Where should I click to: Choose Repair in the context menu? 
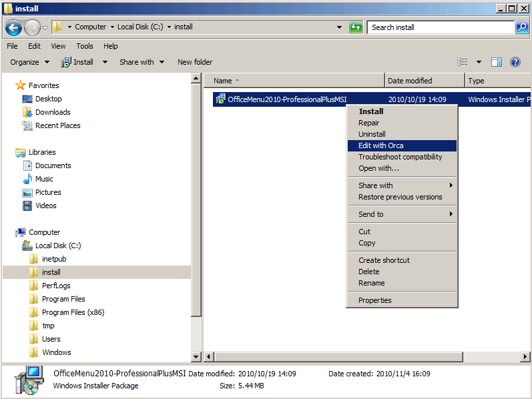coord(402,123)
